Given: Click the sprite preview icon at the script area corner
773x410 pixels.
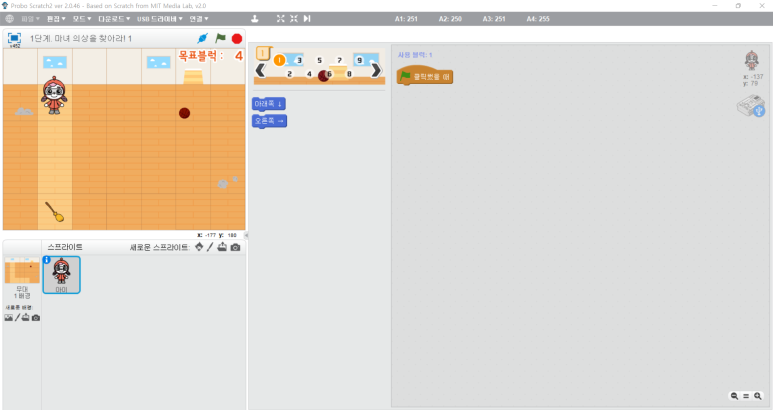Looking at the screenshot, I should pos(752,61).
